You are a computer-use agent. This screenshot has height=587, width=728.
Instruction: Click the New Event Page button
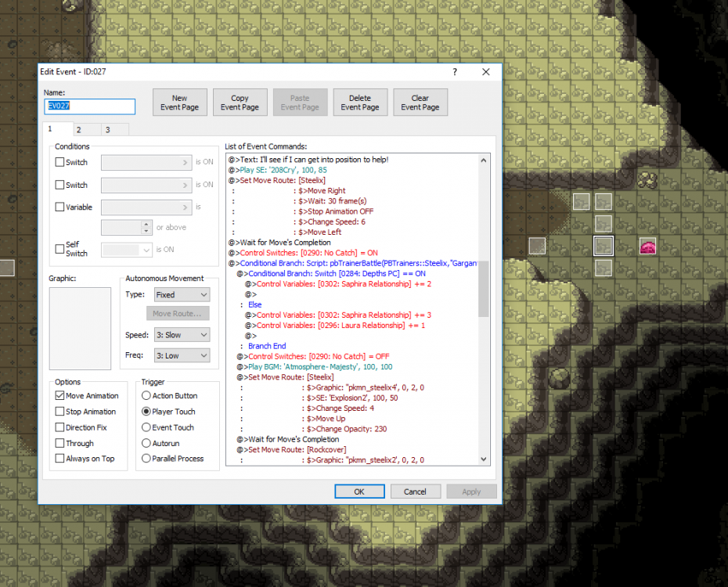[x=180, y=103]
